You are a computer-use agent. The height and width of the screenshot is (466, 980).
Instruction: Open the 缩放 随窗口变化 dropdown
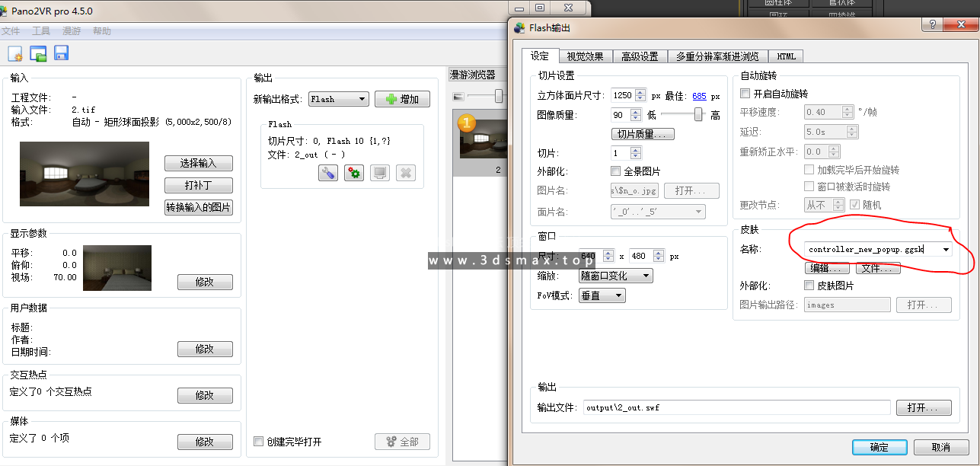616,276
